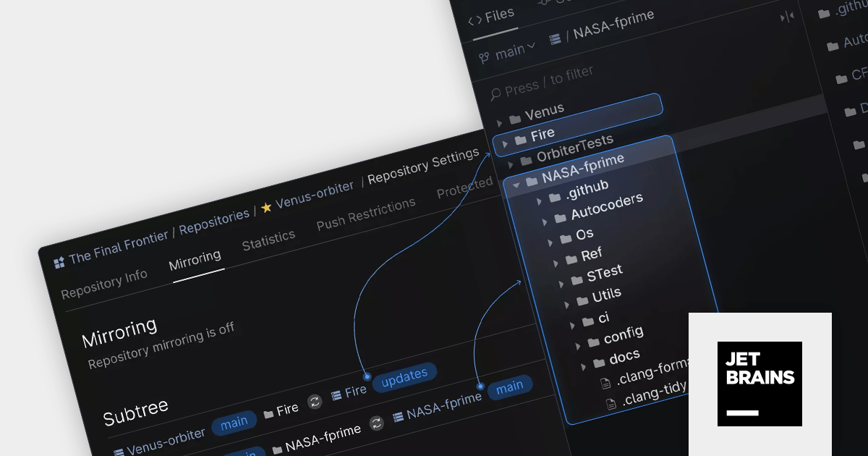Click the NASA-fprime breadcrumb path
Screen dimensions: 868x456
(613, 25)
